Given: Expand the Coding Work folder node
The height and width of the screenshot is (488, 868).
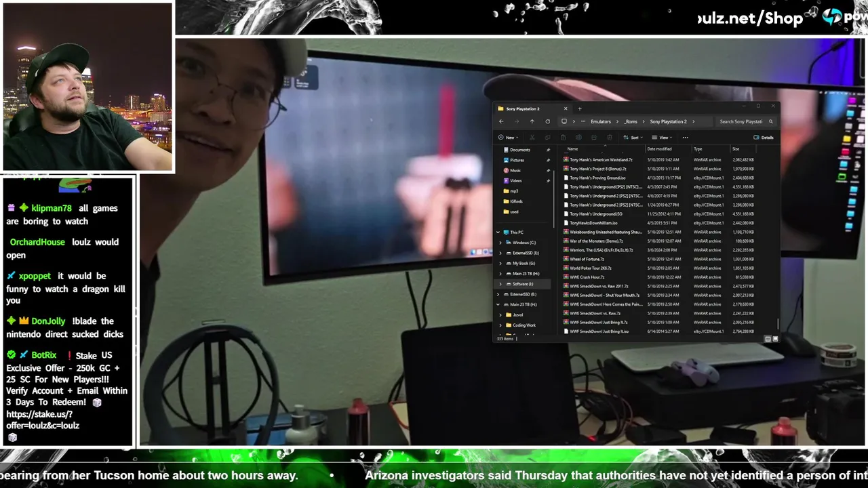Looking at the screenshot, I should click(500, 325).
